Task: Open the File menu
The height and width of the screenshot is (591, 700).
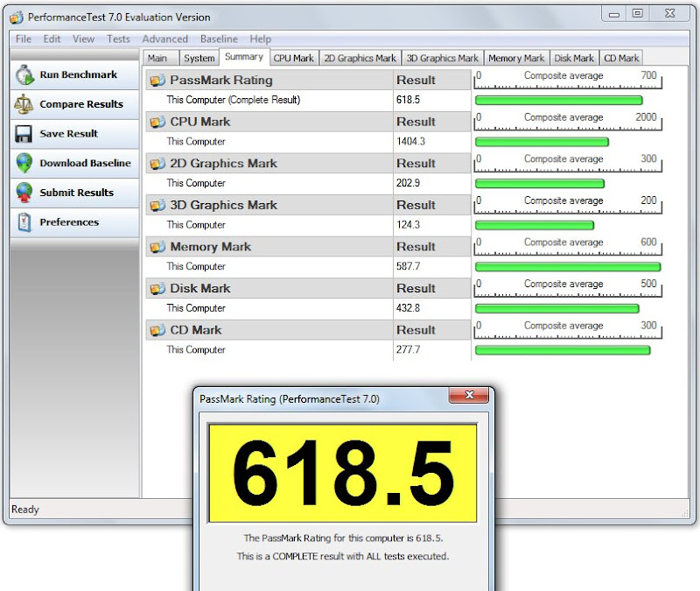Action: pos(24,39)
